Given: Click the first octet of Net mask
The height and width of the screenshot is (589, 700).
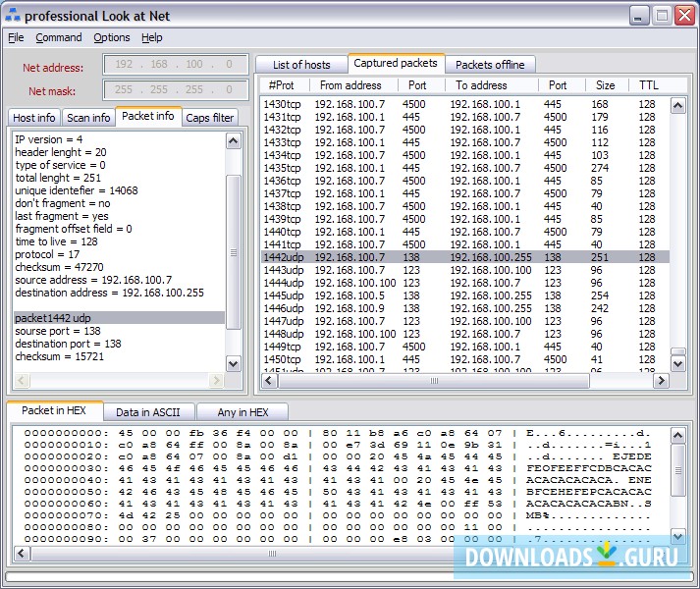Looking at the screenshot, I should (x=124, y=90).
